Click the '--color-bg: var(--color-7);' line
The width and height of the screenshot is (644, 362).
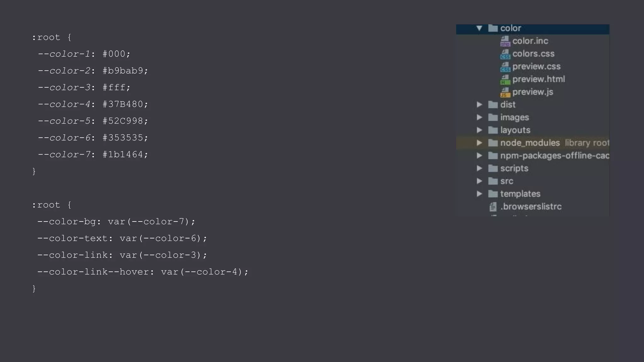click(116, 222)
